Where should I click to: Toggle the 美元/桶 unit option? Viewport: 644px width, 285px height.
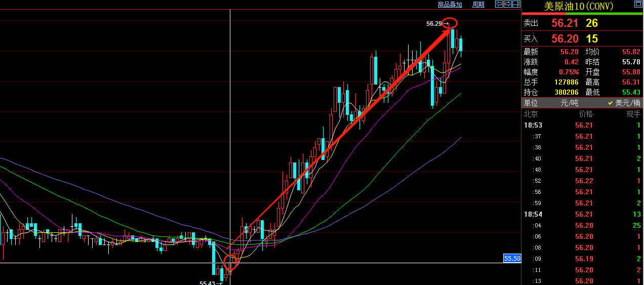(624, 103)
